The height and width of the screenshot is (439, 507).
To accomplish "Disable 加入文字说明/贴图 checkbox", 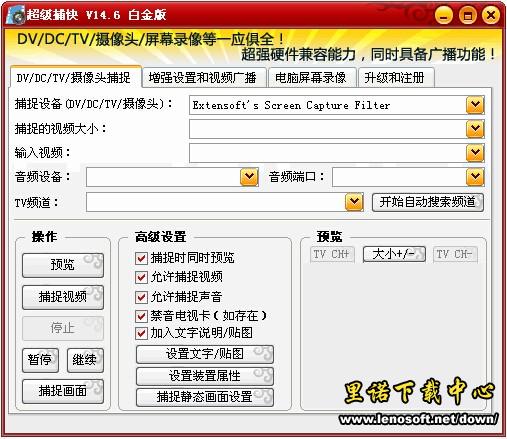I will click(x=141, y=333).
